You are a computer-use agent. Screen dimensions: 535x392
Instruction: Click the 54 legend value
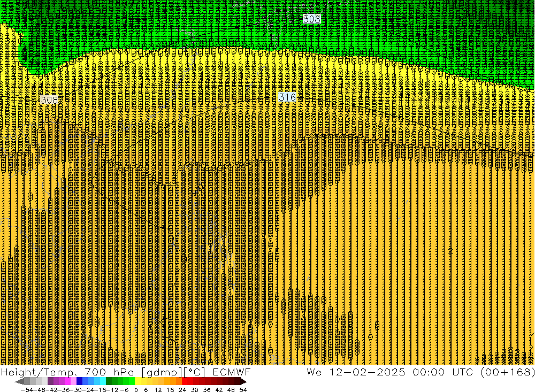pos(243,390)
